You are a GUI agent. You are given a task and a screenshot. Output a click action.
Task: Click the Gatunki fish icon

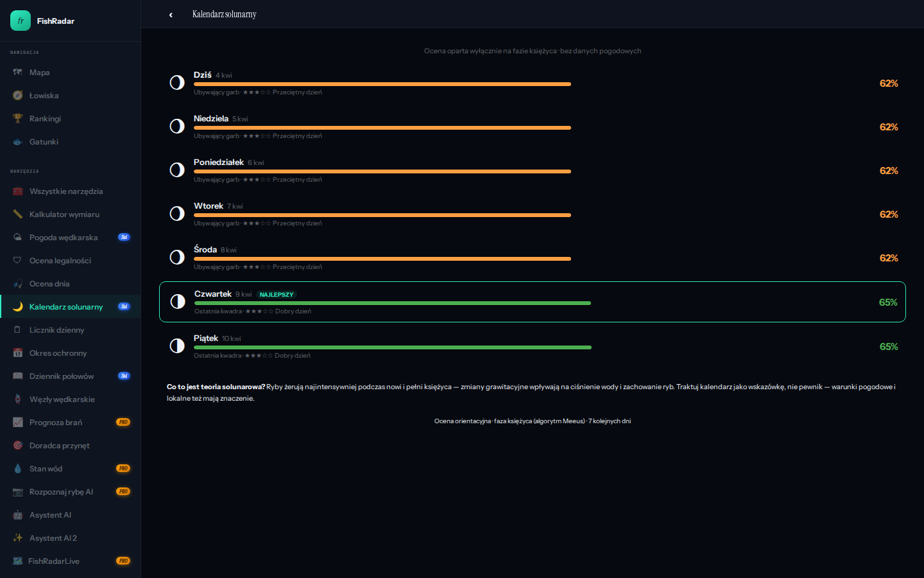(17, 142)
